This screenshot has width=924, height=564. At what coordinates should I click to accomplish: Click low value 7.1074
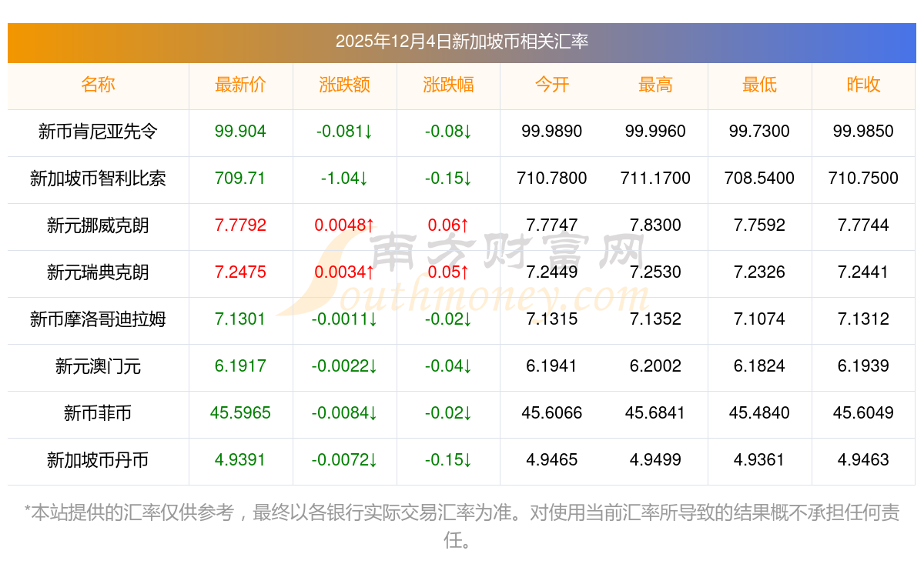[x=759, y=319]
